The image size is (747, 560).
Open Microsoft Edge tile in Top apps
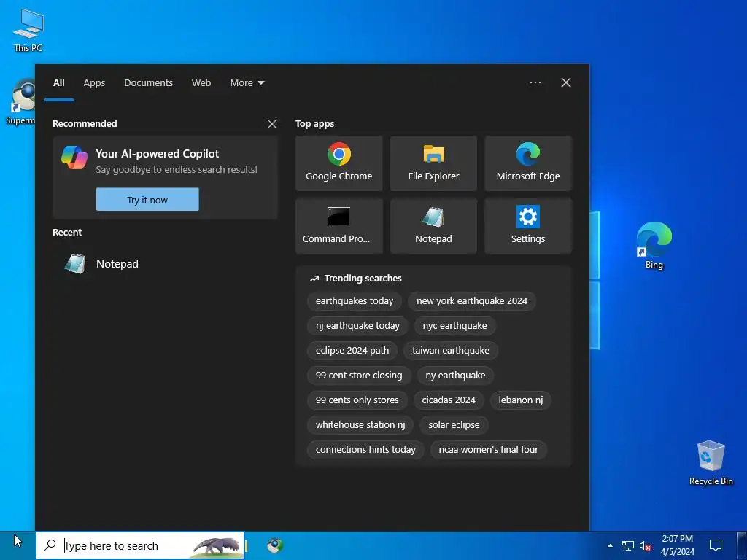point(528,163)
